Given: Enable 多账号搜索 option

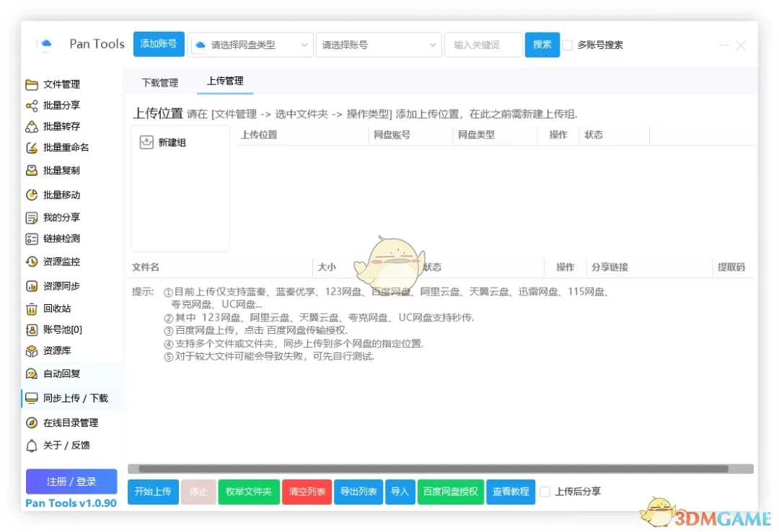Looking at the screenshot, I should pos(569,45).
